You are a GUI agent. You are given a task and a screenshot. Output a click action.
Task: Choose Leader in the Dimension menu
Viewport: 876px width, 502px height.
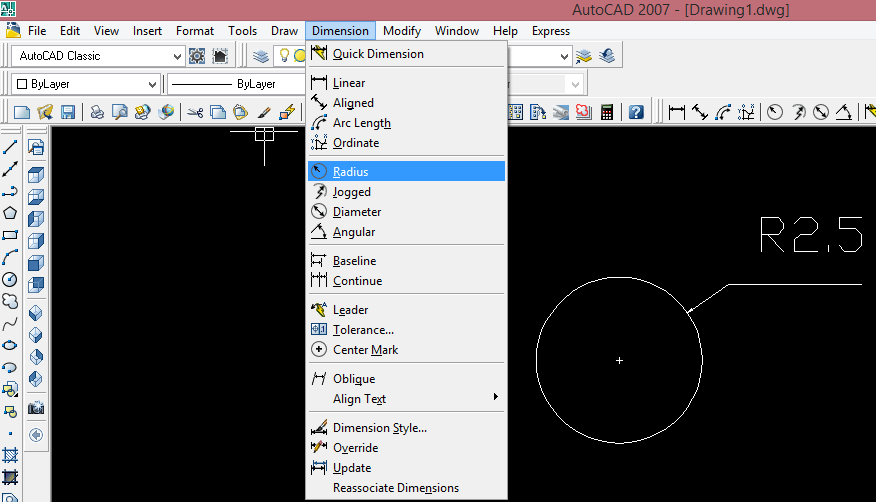tap(407, 310)
